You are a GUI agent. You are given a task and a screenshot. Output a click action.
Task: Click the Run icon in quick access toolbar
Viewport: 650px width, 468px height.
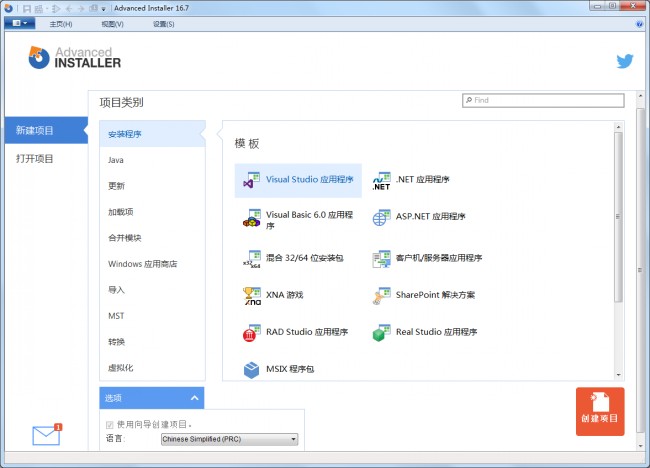click(56, 8)
